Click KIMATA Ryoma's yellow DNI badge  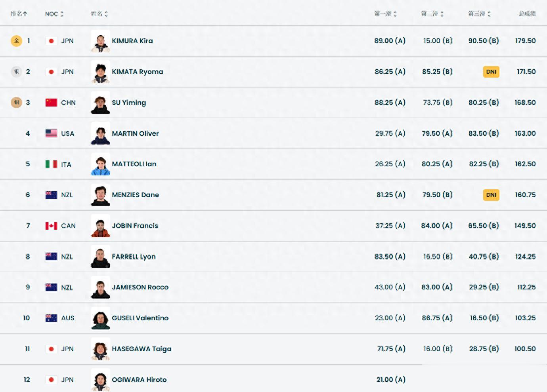coord(491,72)
